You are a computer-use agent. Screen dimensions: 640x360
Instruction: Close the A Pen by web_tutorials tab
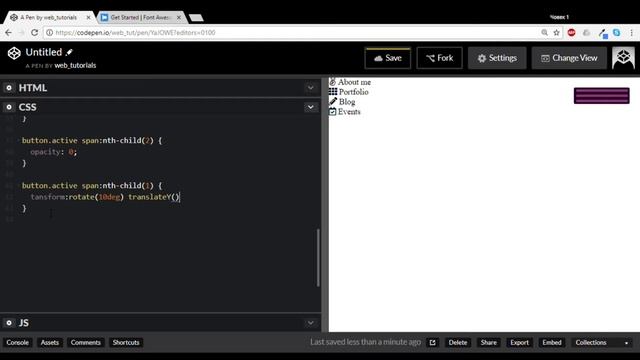pos(88,18)
